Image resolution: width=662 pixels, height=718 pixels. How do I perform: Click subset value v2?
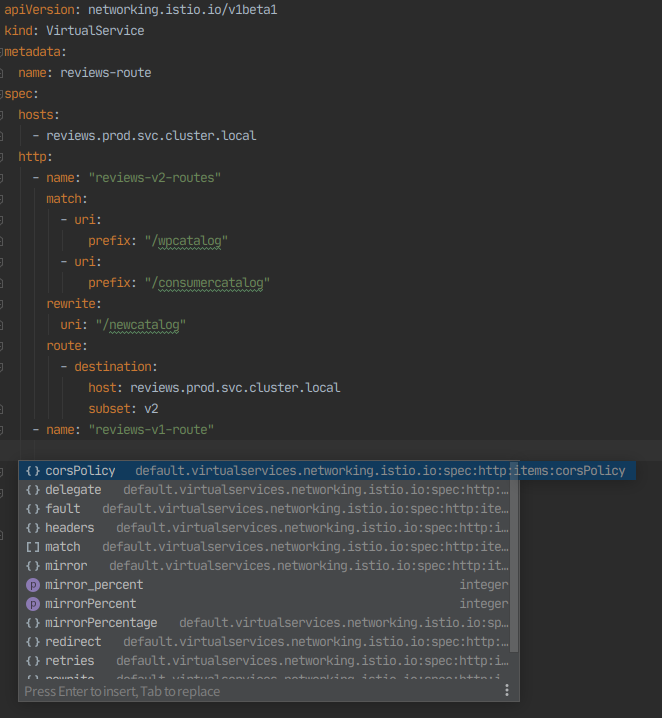point(152,409)
